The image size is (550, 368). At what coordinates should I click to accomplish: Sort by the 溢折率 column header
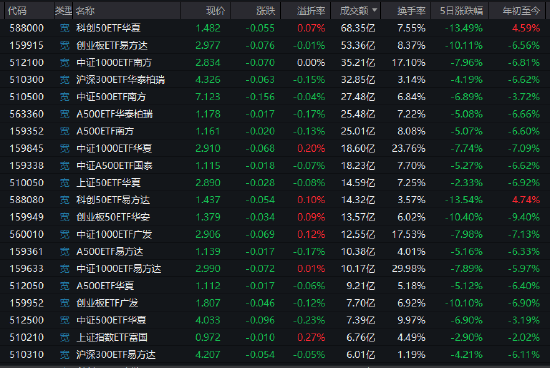point(311,11)
